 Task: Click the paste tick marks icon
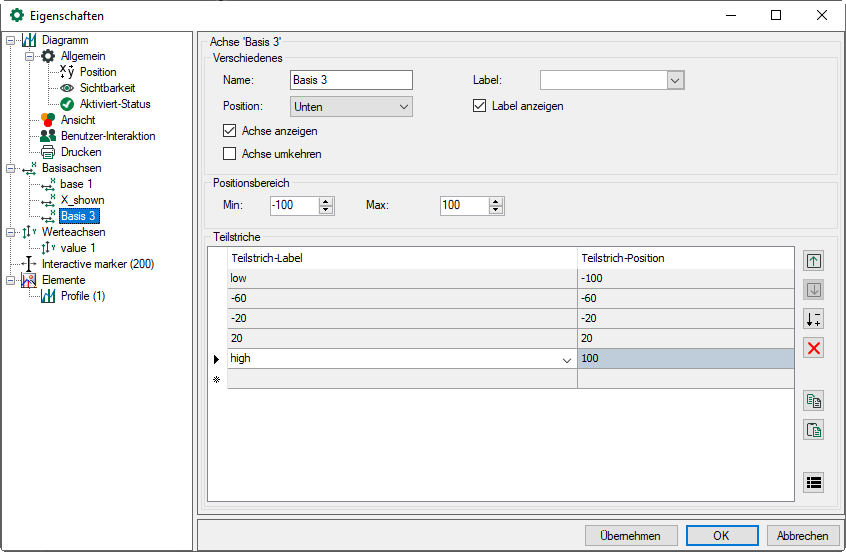[814, 430]
